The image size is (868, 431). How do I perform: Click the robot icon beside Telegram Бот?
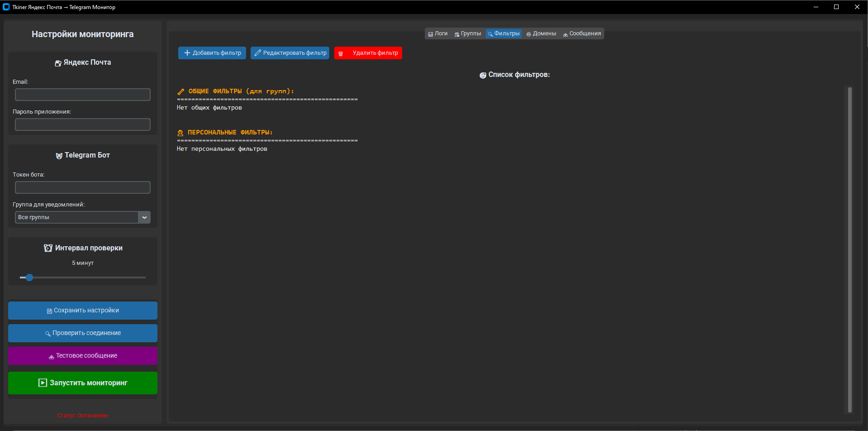(x=59, y=156)
